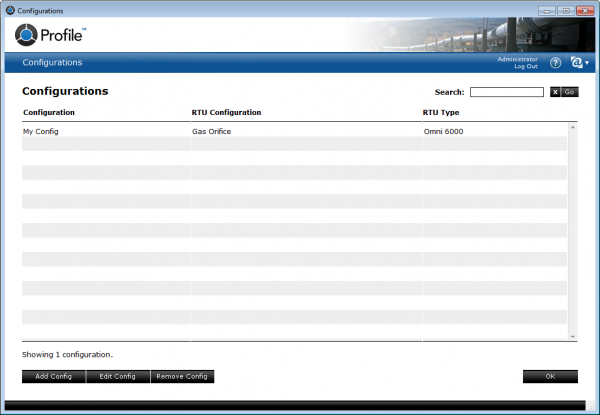Image resolution: width=600 pixels, height=415 pixels.
Task: Clear search with the X button
Action: (555, 92)
